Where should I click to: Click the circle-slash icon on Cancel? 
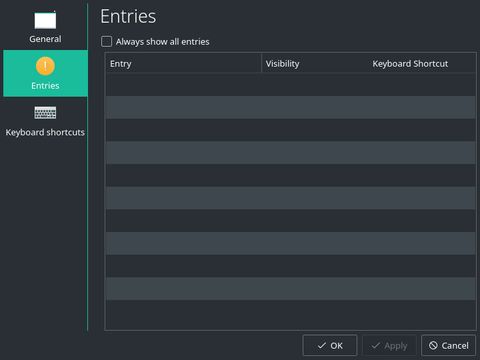pos(433,345)
